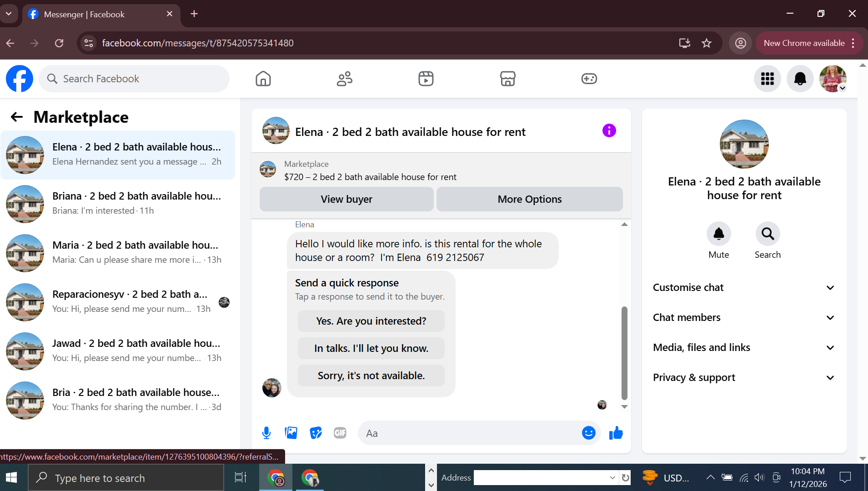This screenshot has width=868, height=491.
Task: Open the account profile picture menu
Action: pos(833,79)
